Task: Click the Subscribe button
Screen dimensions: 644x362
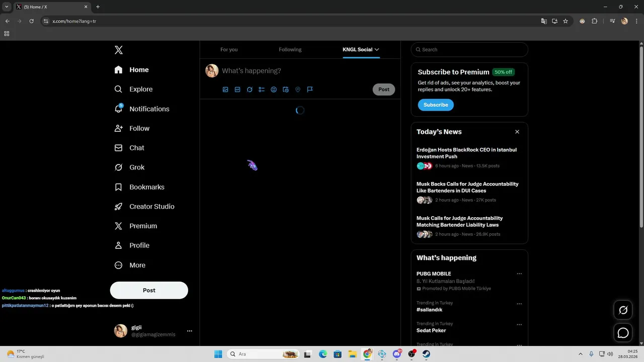Action: tap(436, 105)
